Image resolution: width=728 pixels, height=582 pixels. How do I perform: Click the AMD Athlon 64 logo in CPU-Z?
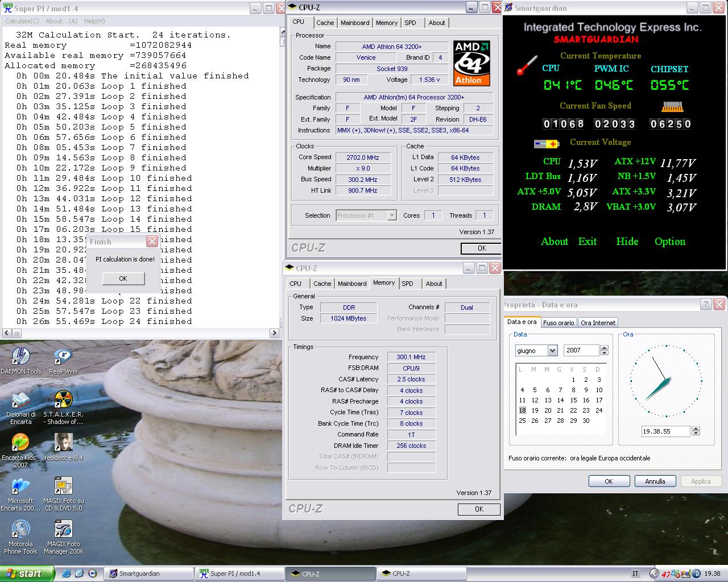[x=471, y=63]
